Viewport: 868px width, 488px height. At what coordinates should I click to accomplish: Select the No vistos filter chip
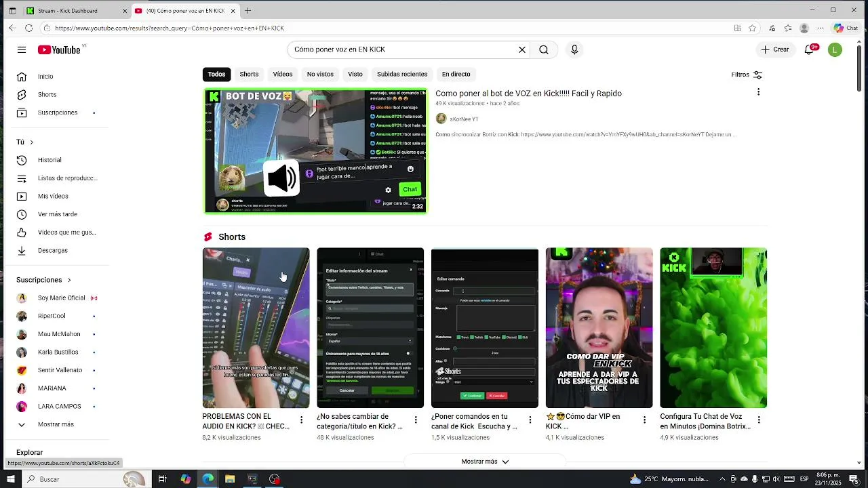point(320,75)
